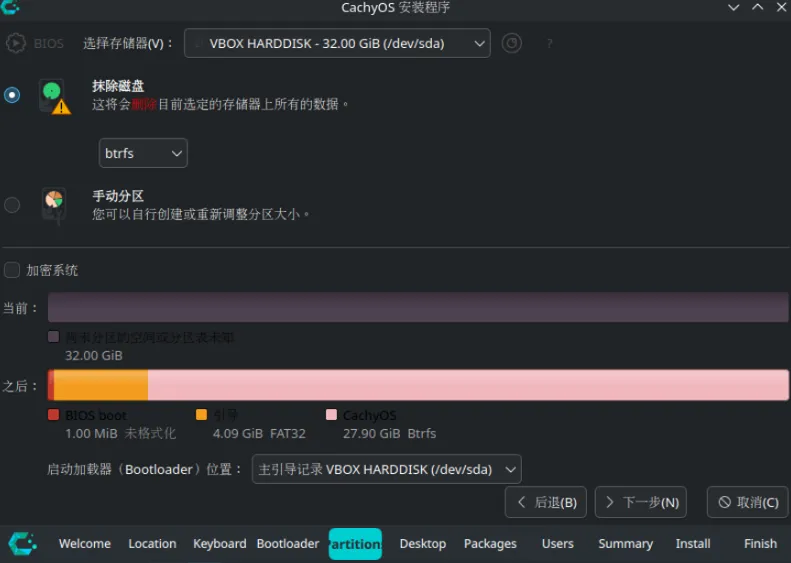
Task: Close the CachyOS installer window
Action: (x=781, y=7)
